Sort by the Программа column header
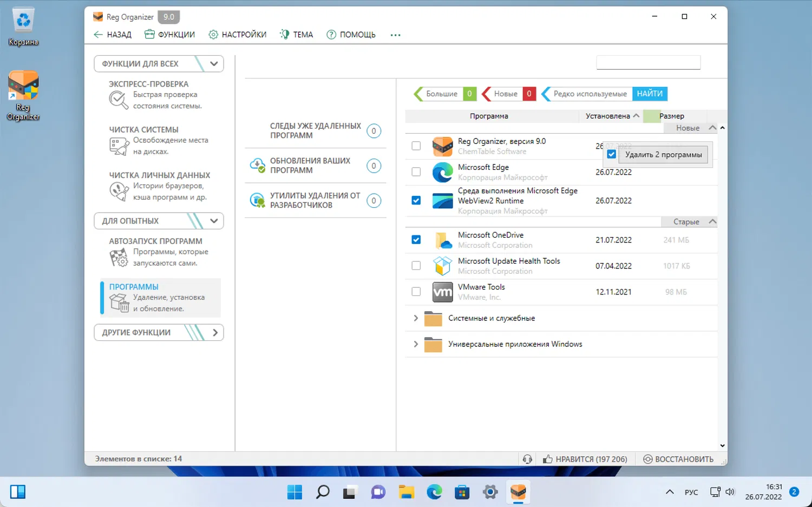Viewport: 812px width, 507px height. click(492, 116)
